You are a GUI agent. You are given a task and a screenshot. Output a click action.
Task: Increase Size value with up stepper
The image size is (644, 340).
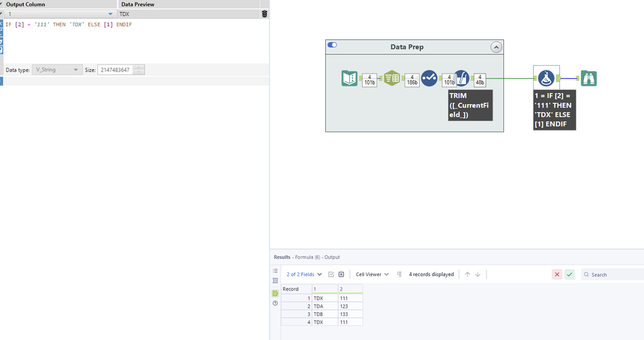[139, 67]
